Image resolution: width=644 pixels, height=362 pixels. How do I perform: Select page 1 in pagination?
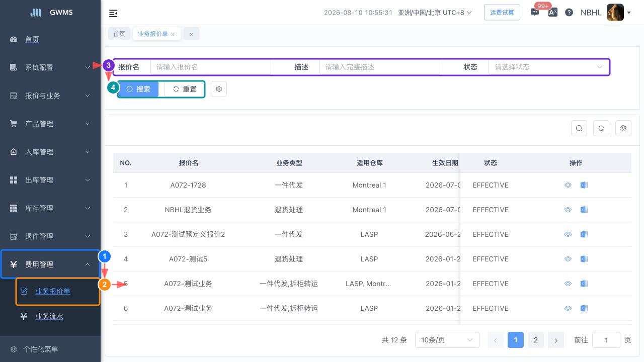pyautogui.click(x=516, y=340)
